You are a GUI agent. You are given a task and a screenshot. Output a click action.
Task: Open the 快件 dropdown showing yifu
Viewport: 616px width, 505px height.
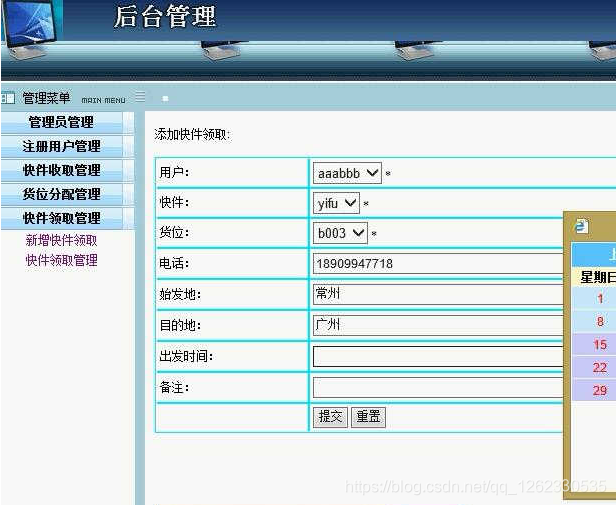pos(336,203)
